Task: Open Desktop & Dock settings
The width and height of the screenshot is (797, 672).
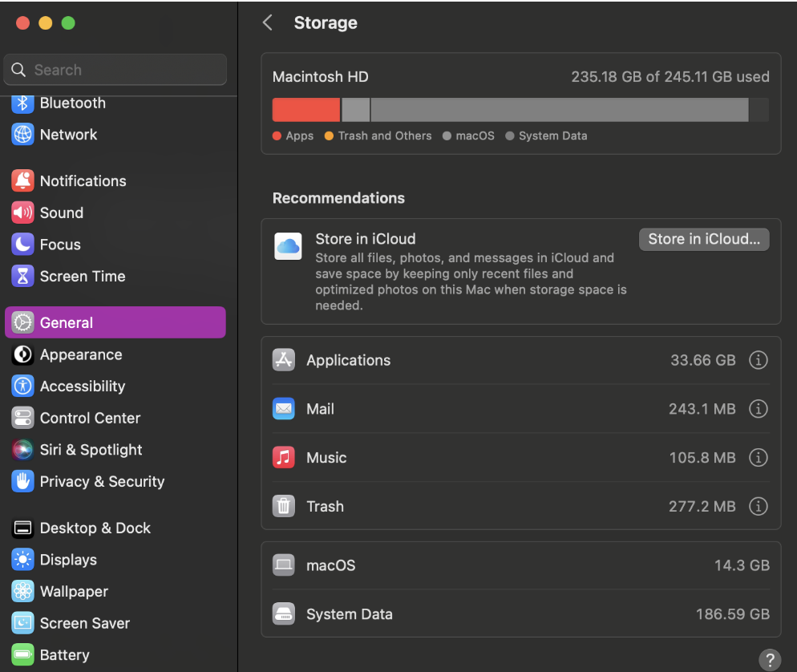Action: (x=95, y=528)
